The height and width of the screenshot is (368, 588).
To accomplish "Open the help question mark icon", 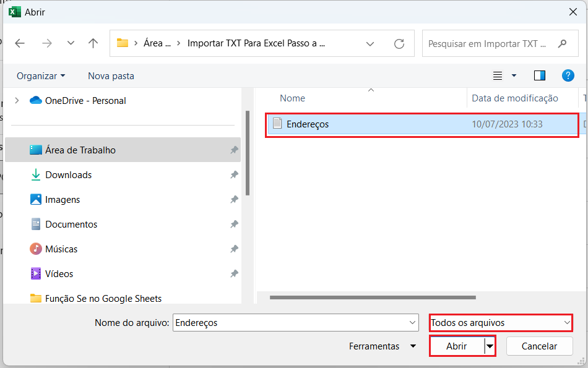I will tap(568, 75).
